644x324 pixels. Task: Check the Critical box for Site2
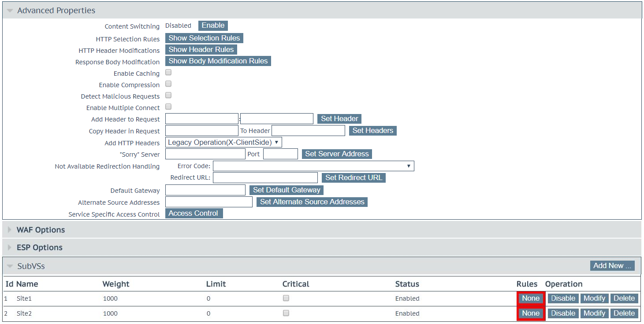point(286,313)
